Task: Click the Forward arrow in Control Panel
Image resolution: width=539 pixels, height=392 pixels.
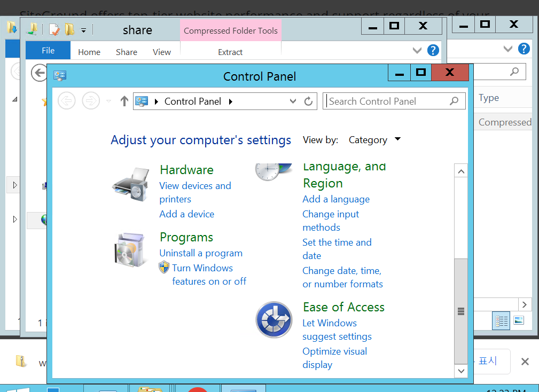Action: pyautogui.click(x=91, y=101)
